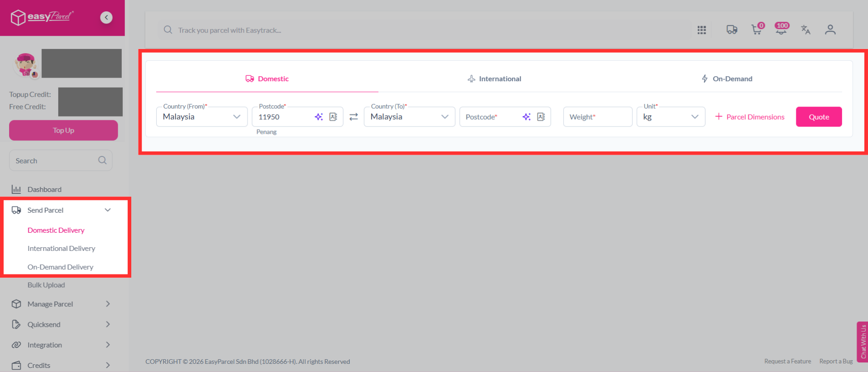
Task: Select International Delivery in the sidebar
Action: click(x=61, y=249)
